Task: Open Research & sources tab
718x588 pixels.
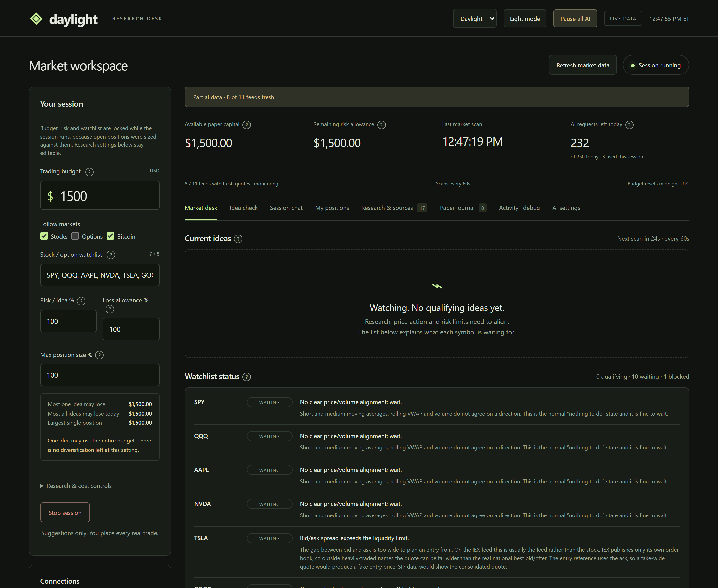Action: 394,208
